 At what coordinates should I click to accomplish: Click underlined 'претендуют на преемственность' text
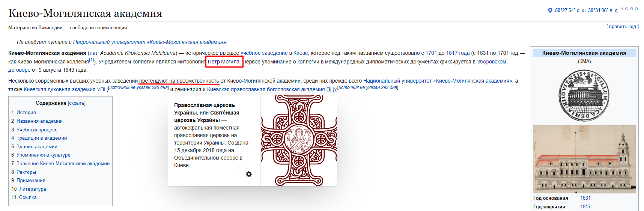click(179, 81)
